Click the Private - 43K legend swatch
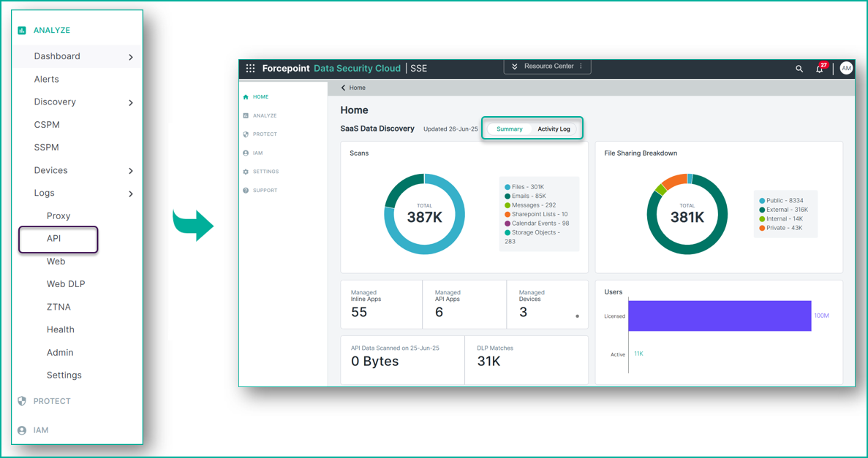 click(762, 228)
